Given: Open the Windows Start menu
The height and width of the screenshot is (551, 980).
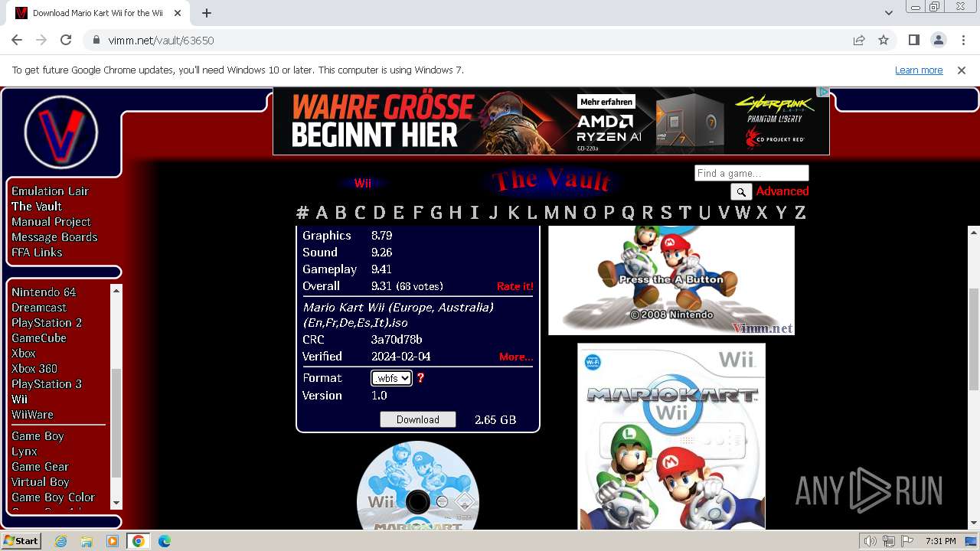Looking at the screenshot, I should click(21, 540).
